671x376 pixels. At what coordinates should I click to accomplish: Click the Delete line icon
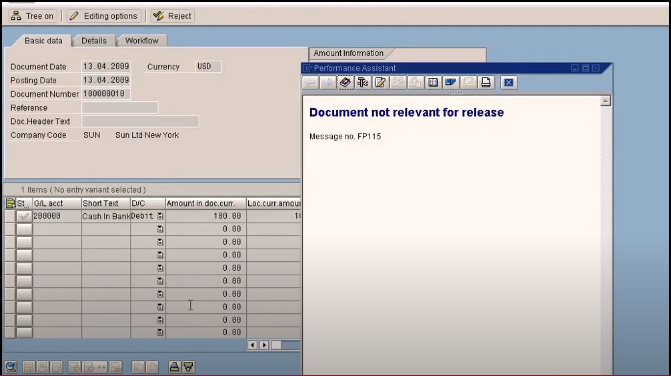tap(116, 367)
